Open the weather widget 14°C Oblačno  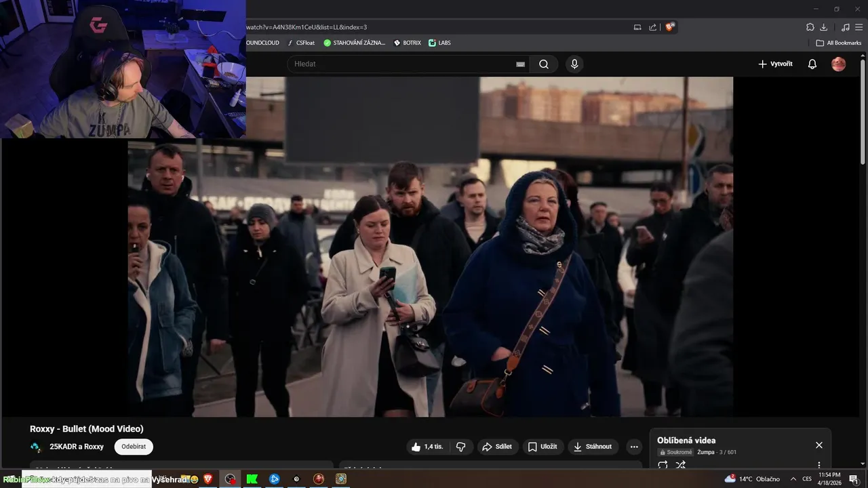pos(752,479)
